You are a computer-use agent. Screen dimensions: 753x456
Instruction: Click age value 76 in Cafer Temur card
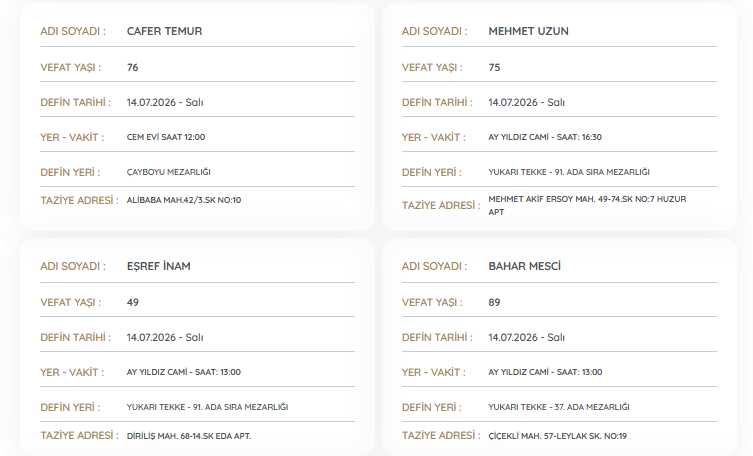tap(133, 68)
